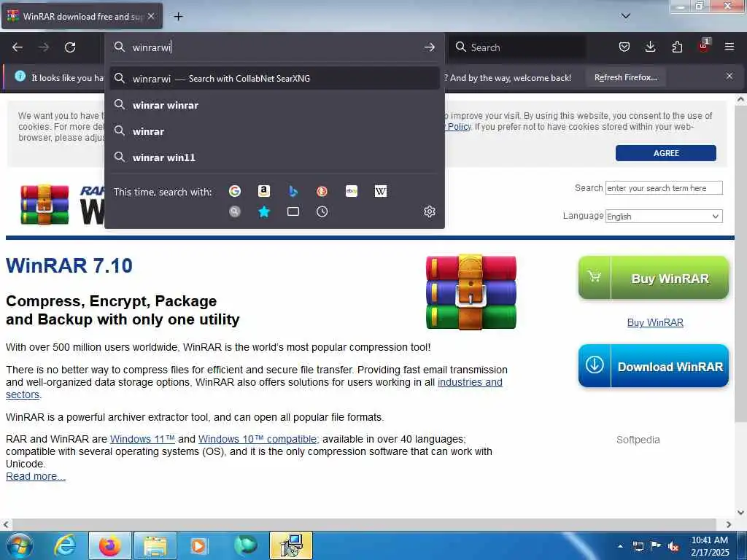The image size is (747, 560).
Task: Switch to Firefox in the taskbar
Action: [109, 545]
